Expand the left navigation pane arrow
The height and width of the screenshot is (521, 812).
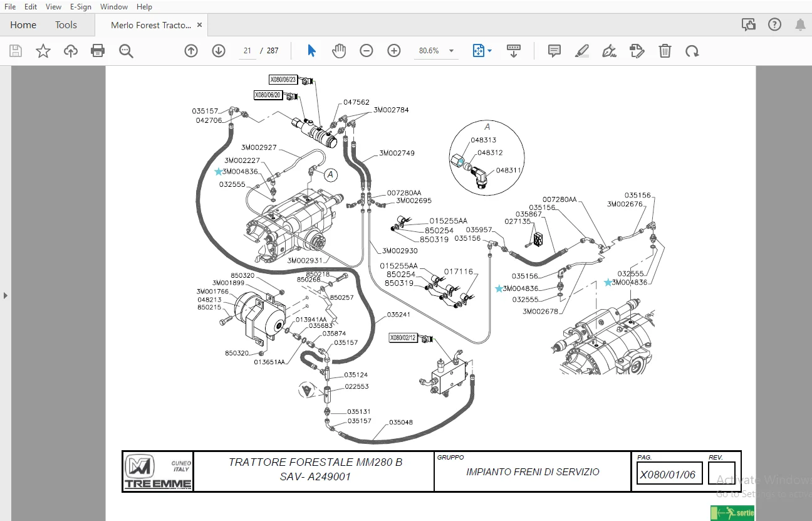click(6, 295)
